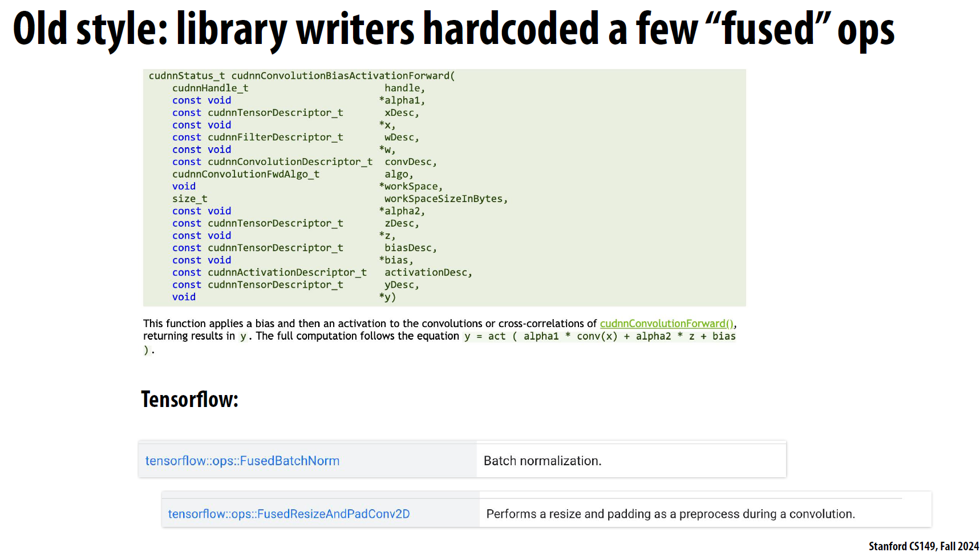Click the "biasDesc," parameter
Image resolution: width=980 pixels, height=552 pixels.
tap(411, 248)
